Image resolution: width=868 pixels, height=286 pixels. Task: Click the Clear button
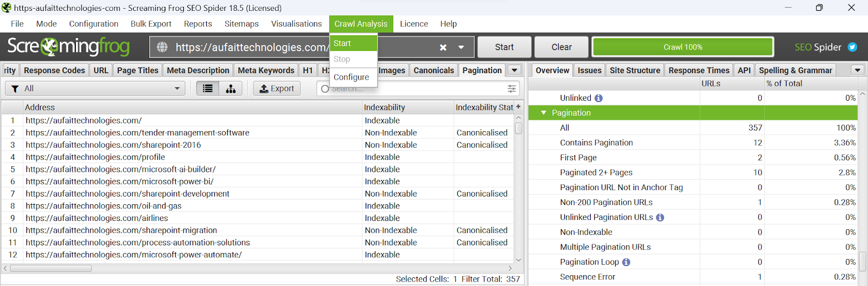561,47
